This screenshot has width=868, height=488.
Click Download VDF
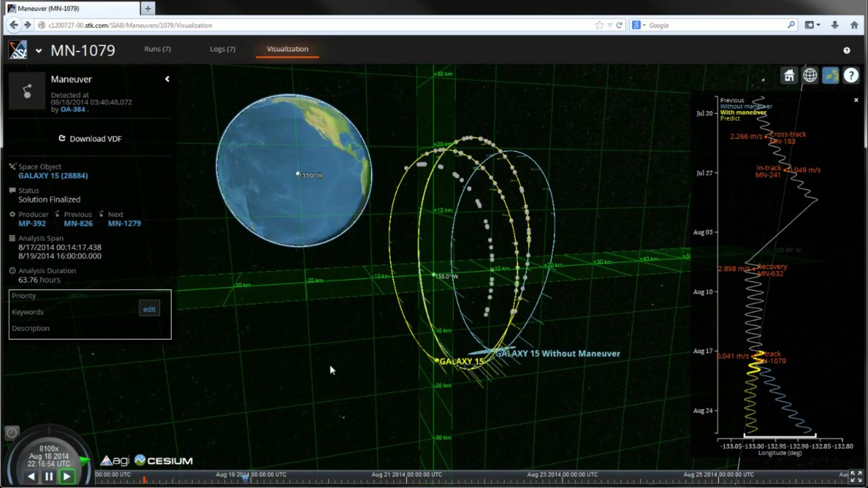click(x=90, y=139)
